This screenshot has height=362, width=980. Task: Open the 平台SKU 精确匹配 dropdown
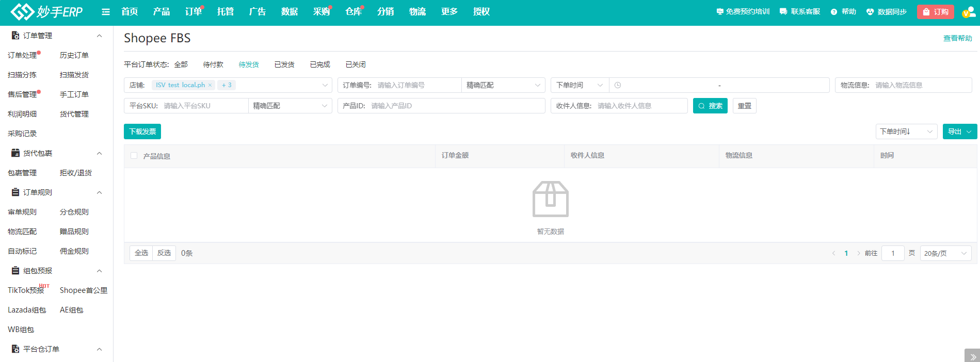click(x=290, y=106)
